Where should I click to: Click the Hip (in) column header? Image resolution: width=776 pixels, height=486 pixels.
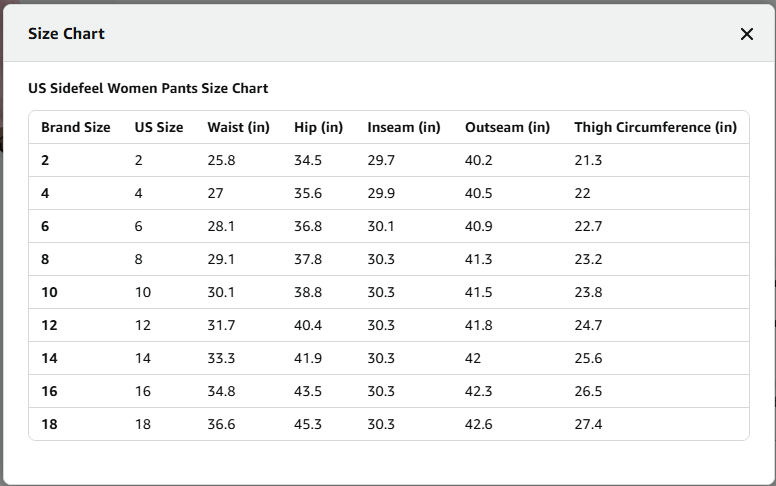click(318, 127)
